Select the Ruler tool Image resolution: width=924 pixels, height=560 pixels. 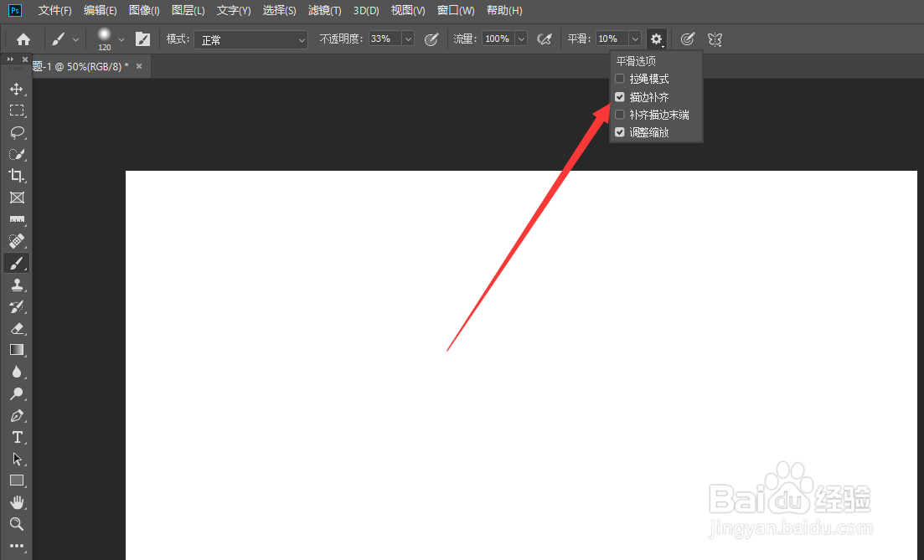[x=17, y=219]
